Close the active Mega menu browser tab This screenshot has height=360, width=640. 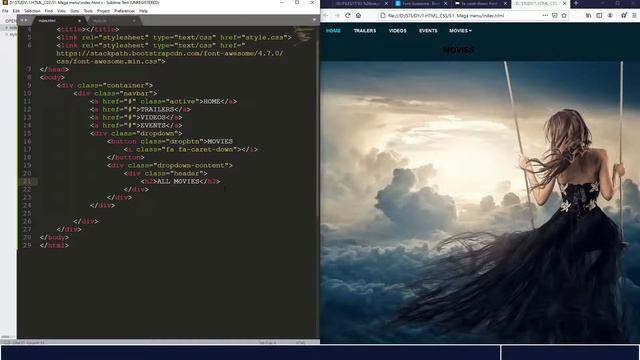(x=565, y=3)
